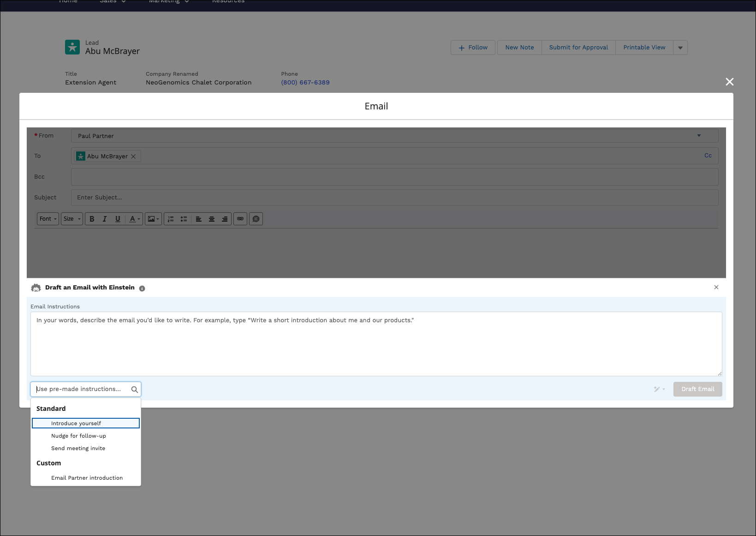Align text right
Viewport: 756px width, 536px height.
click(x=225, y=219)
